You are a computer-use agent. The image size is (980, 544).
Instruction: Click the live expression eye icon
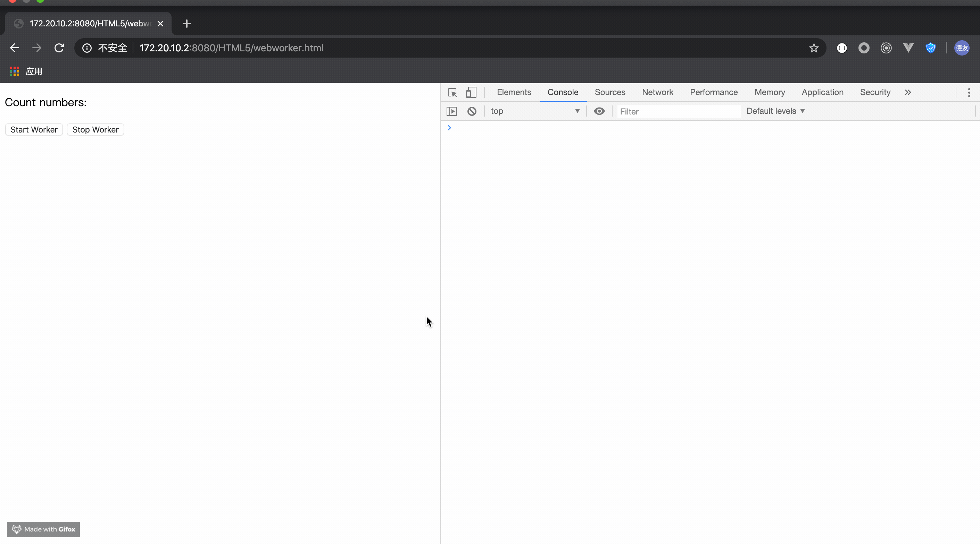[x=599, y=111]
